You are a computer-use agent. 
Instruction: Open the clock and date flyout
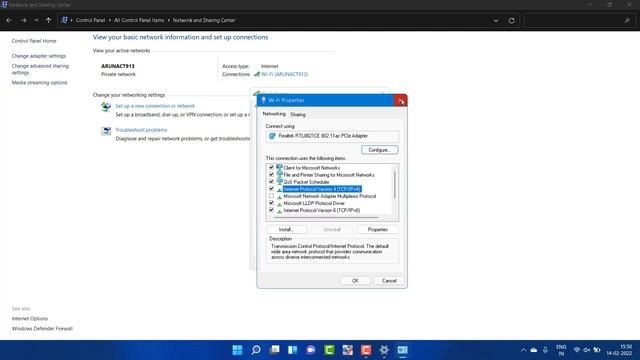point(619,350)
